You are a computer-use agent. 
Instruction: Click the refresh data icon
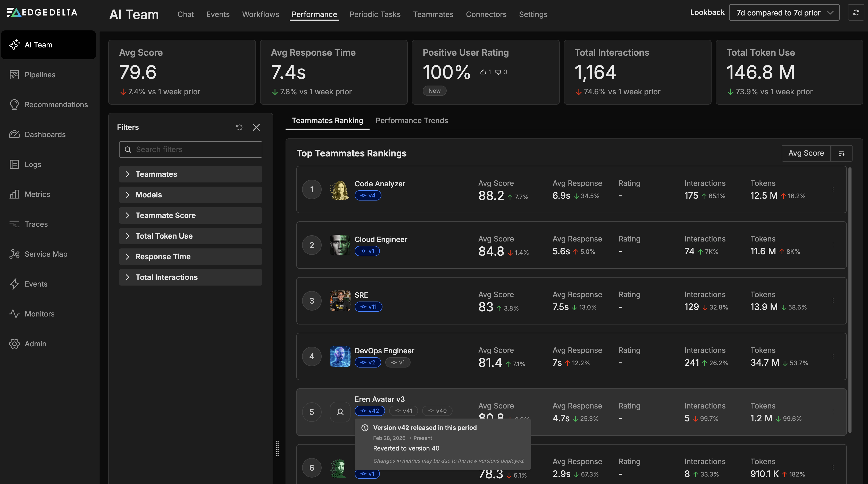click(856, 12)
